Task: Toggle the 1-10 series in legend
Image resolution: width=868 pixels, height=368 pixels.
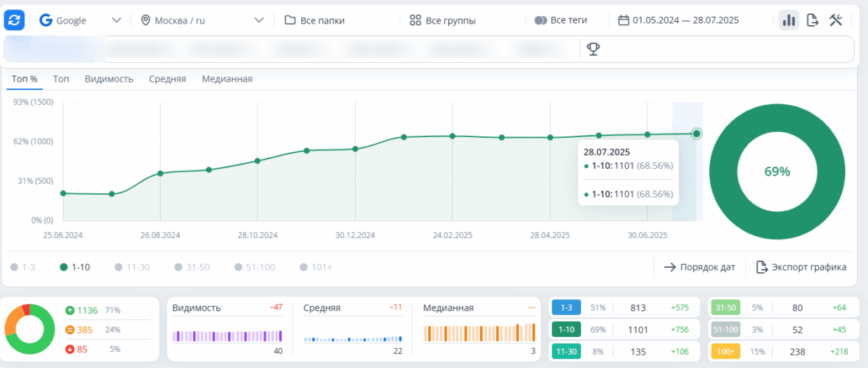Action: [x=75, y=267]
